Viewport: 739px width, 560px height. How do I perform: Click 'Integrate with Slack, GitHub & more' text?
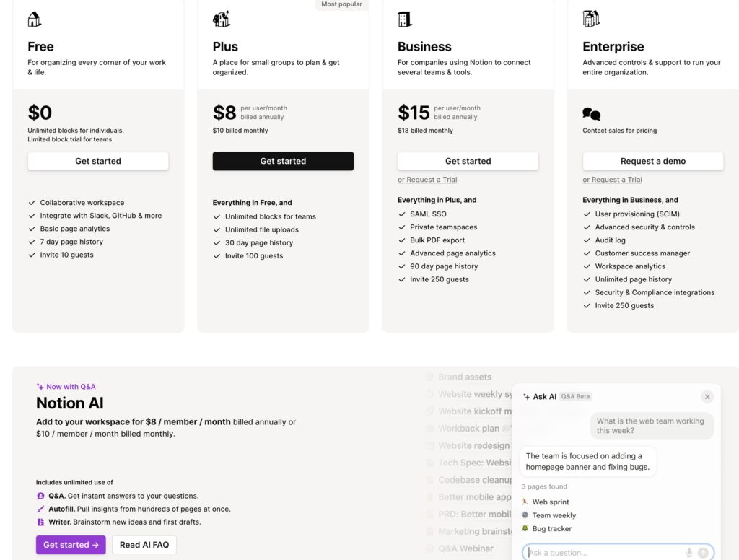click(101, 216)
